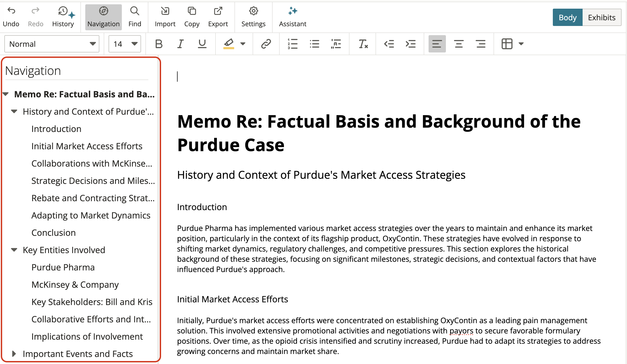Screen dimensions: 627x364
Task: Click the History and Context document subheading
Action: tap(321, 175)
